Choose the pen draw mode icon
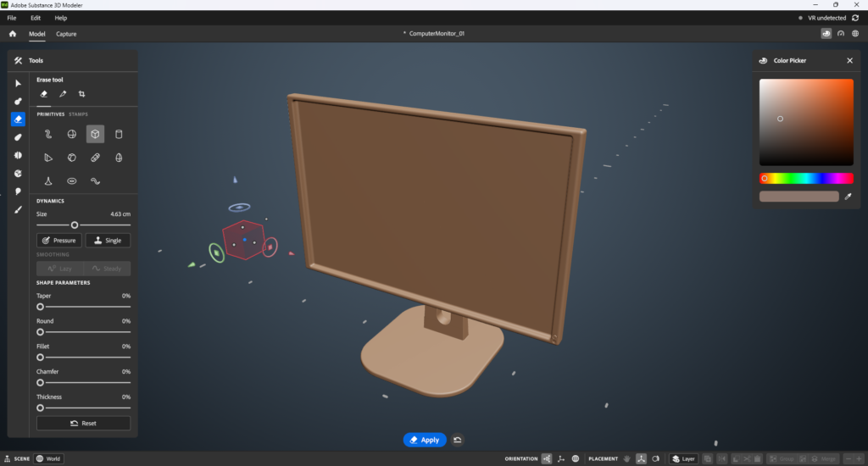Screen dimensions: 868x466 coord(63,94)
